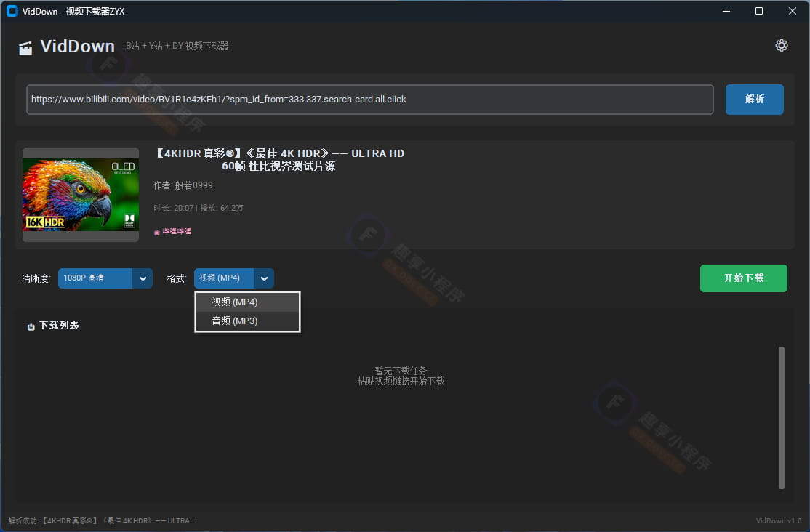Click the 解析 parse button

754,100
